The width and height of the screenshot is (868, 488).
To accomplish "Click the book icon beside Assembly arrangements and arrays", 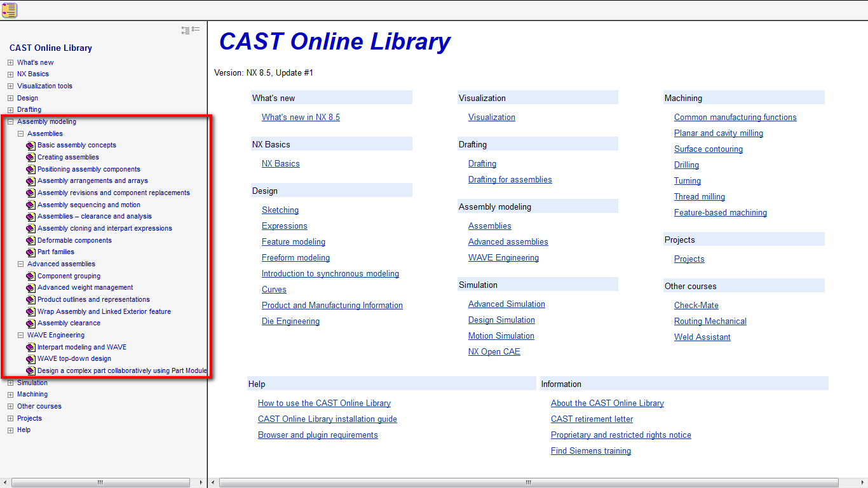I will point(31,181).
